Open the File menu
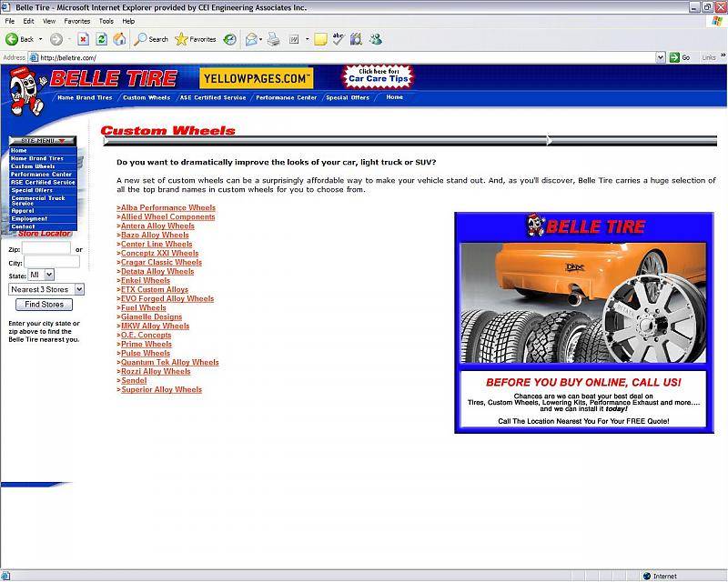 pyautogui.click(x=10, y=21)
